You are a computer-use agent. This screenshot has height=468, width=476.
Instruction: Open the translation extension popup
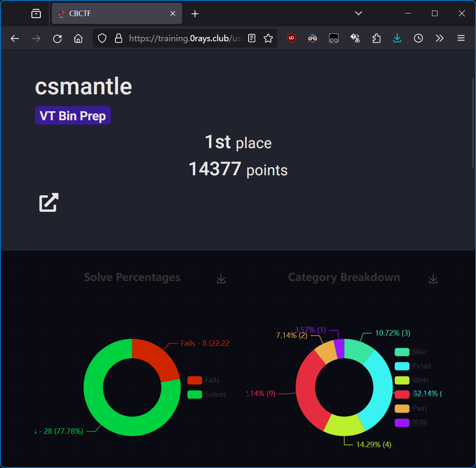355,38
